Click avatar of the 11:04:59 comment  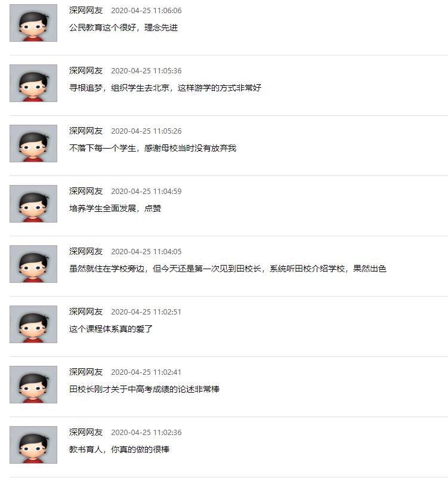click(x=33, y=203)
